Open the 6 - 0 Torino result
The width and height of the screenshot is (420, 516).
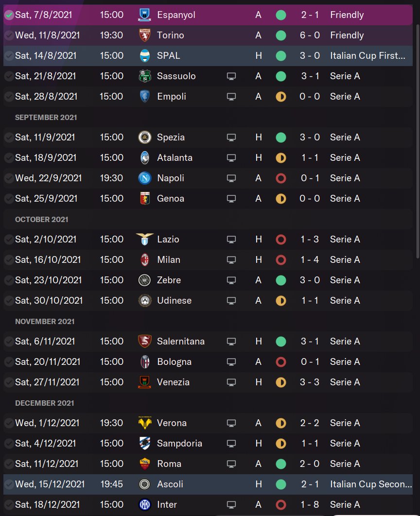pos(310,35)
